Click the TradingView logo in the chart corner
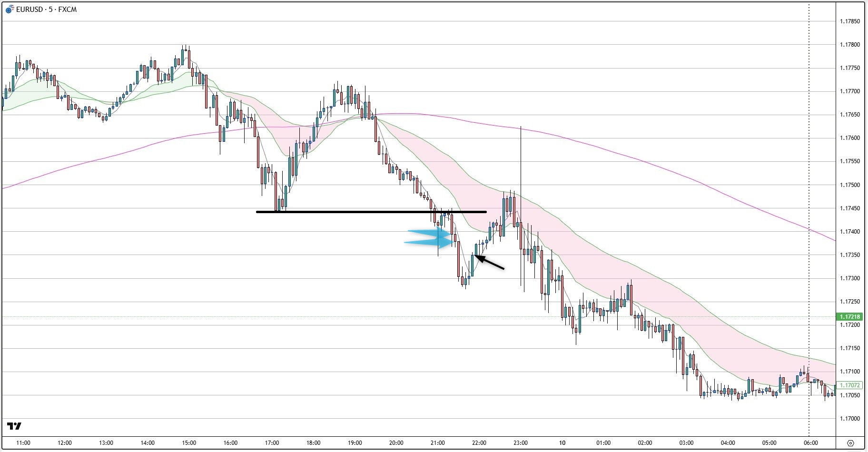This screenshot has height=452, width=868. point(14,426)
